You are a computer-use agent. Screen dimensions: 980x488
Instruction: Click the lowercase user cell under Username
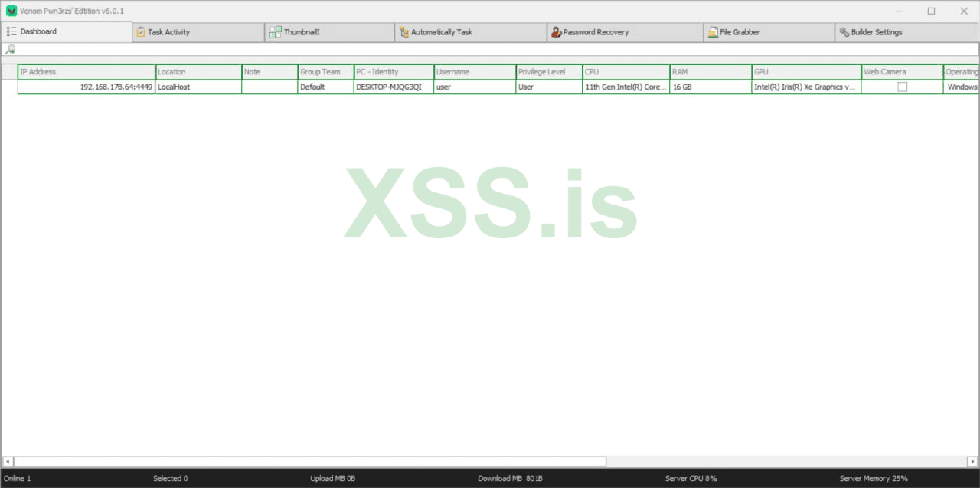point(475,87)
